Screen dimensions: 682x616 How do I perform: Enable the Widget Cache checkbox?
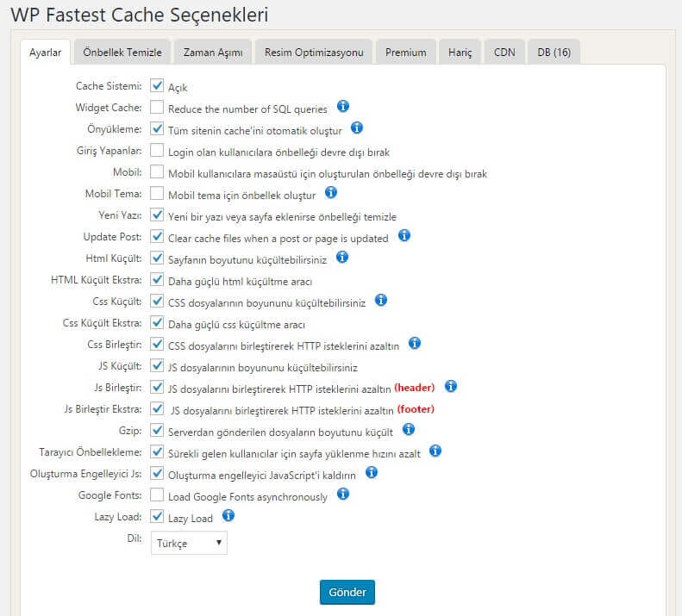point(157,107)
